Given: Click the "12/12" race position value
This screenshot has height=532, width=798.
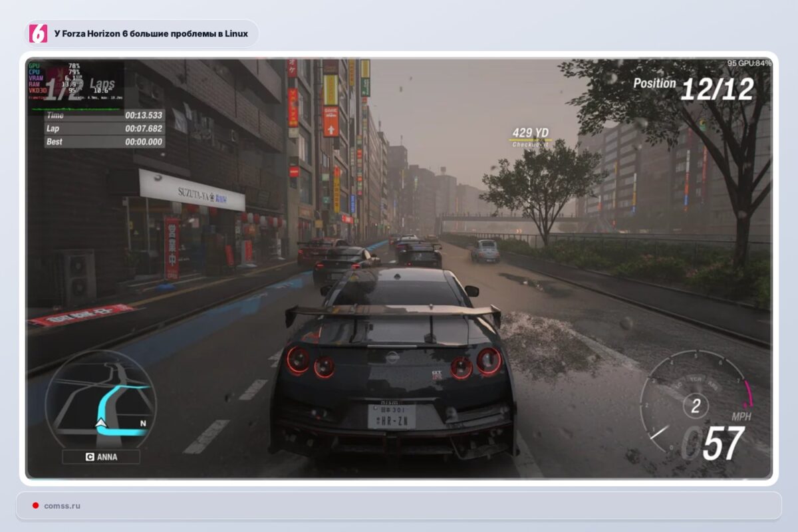Looking at the screenshot, I should [x=717, y=89].
